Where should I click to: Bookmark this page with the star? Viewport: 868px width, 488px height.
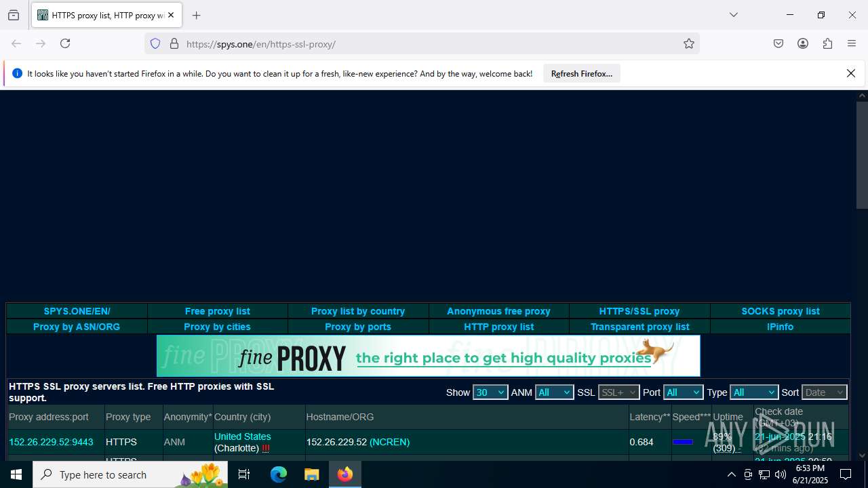(x=689, y=44)
